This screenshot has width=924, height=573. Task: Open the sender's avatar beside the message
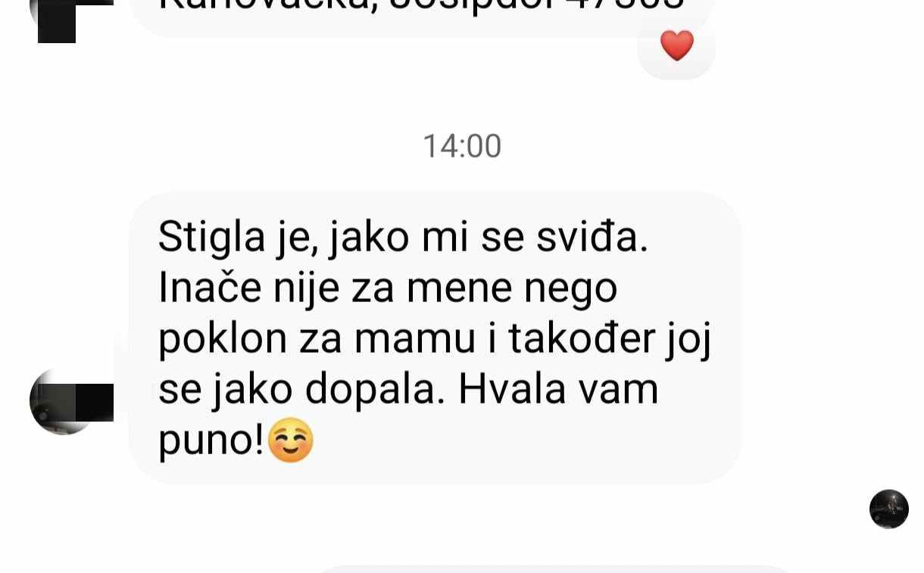[64, 401]
